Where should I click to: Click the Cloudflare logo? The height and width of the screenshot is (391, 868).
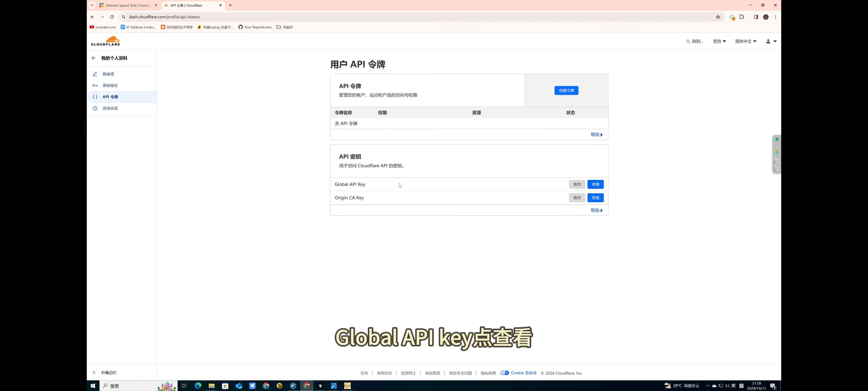click(x=105, y=41)
